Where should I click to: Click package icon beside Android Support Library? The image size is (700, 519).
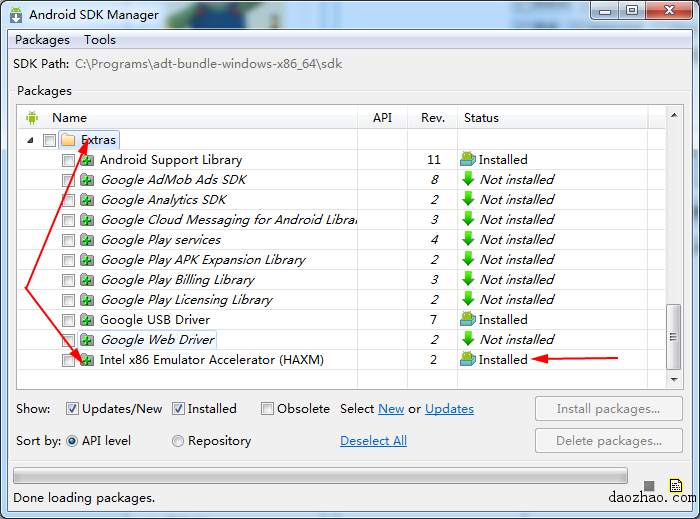coord(87,160)
